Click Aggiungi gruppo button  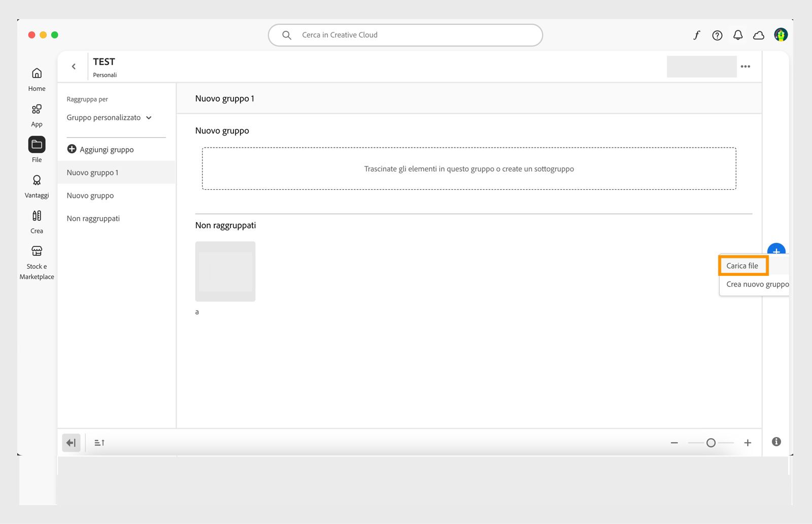coord(100,149)
